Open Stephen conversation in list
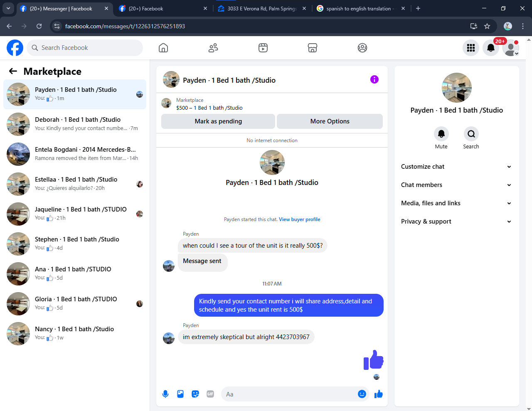This screenshot has width=532, height=411. coord(75,244)
